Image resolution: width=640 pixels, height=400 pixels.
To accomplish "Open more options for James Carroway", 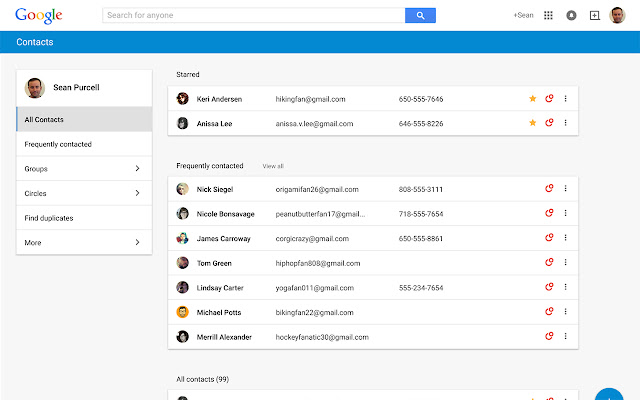I will click(x=565, y=238).
